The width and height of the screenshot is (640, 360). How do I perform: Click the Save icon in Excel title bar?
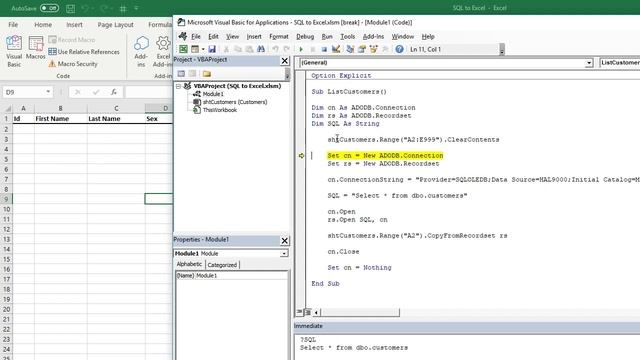70,8
